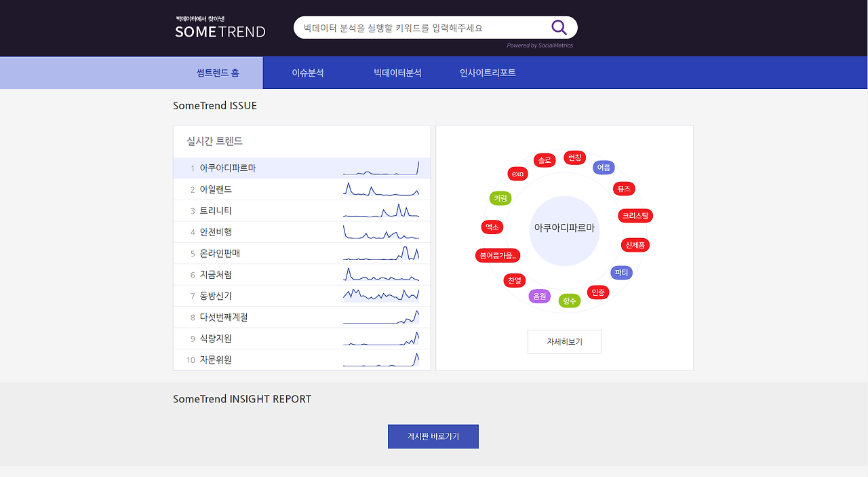The width and height of the screenshot is (868, 477).
Task: Click the red exo keyword bubble
Action: click(x=518, y=174)
